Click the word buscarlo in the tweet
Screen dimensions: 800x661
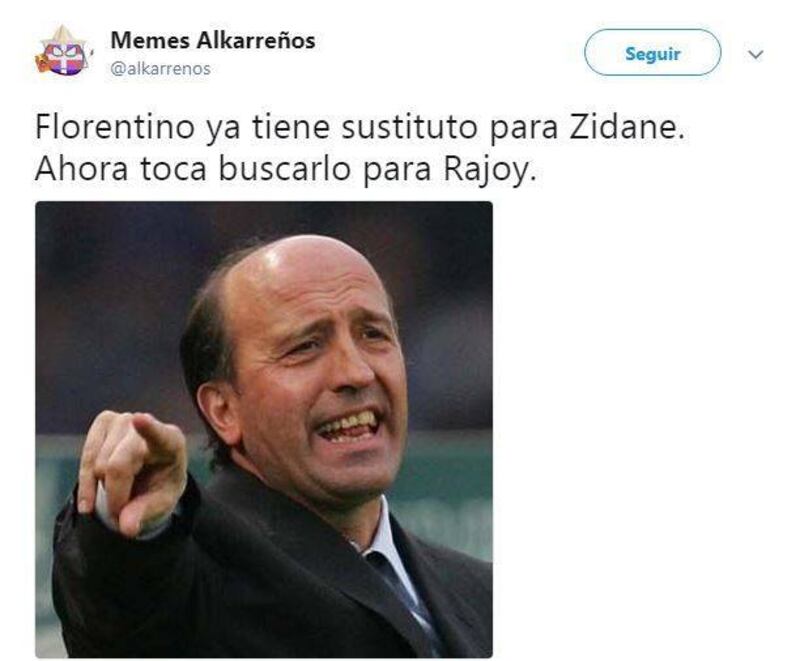click(284, 169)
